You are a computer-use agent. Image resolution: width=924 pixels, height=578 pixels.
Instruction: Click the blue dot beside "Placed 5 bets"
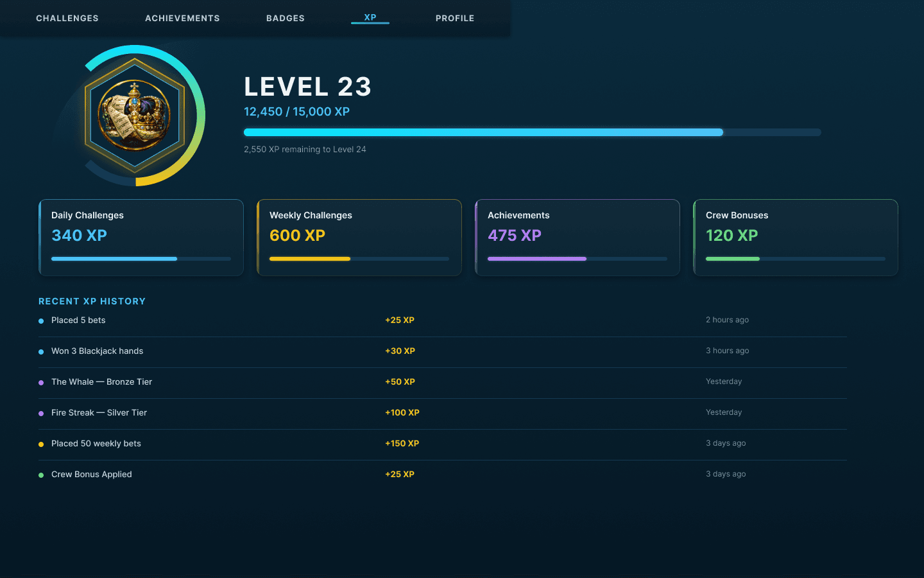[41, 321]
